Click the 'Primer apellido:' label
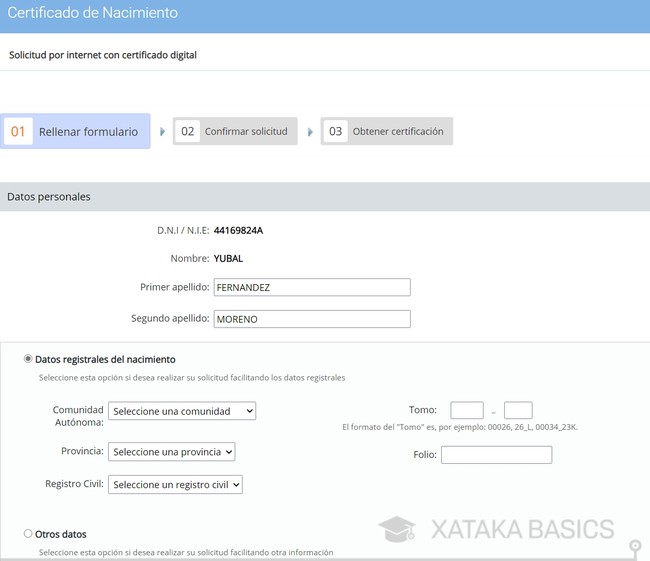This screenshot has height=561, width=650. click(175, 287)
